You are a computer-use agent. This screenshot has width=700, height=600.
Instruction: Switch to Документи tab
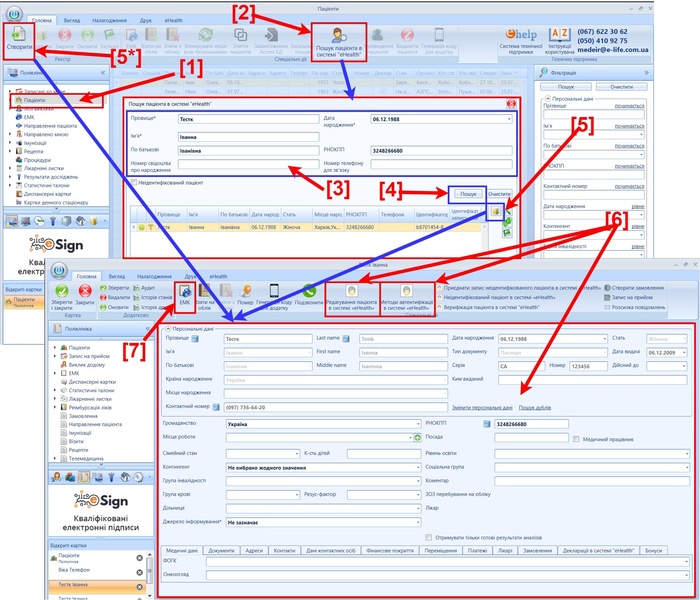pos(221,550)
